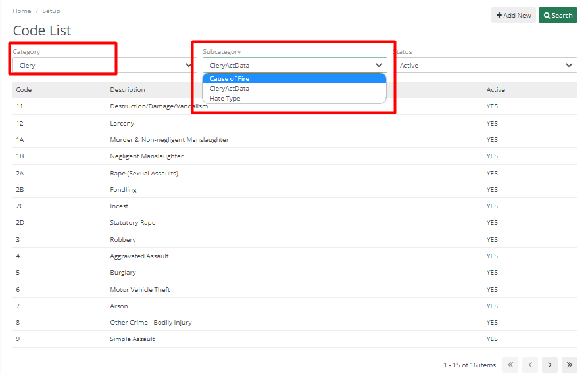The width and height of the screenshot is (588, 374).
Task: Open the Home breadcrumb link
Action: click(x=22, y=11)
